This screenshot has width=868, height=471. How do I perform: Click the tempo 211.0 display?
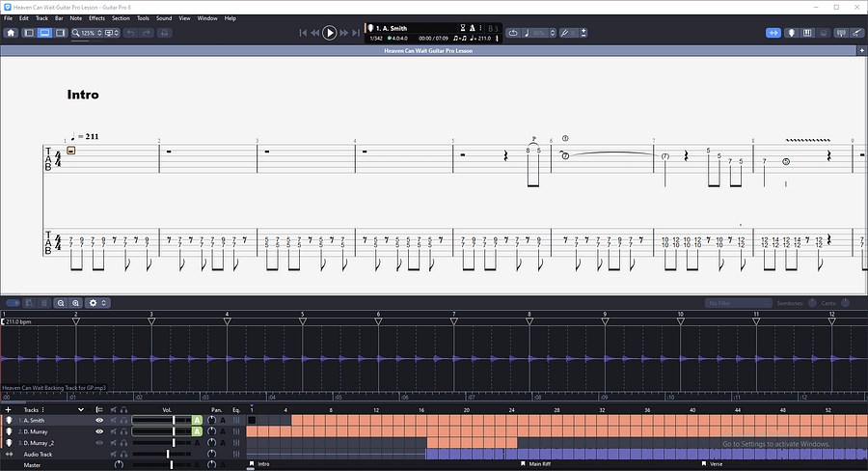(480, 39)
